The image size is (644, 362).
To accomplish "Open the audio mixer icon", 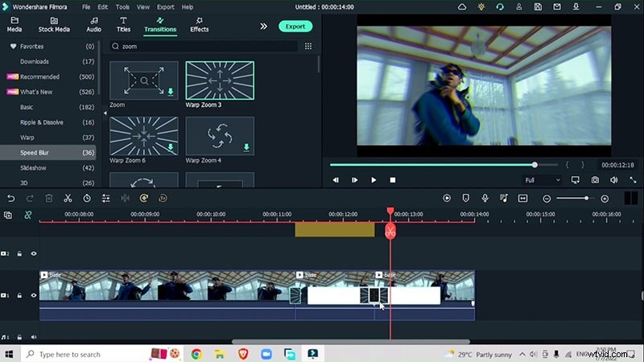I will click(x=504, y=199).
